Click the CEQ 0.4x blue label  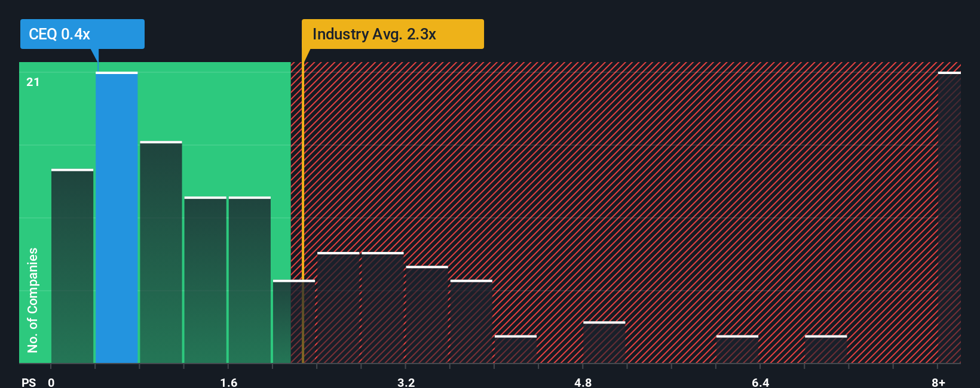click(82, 34)
